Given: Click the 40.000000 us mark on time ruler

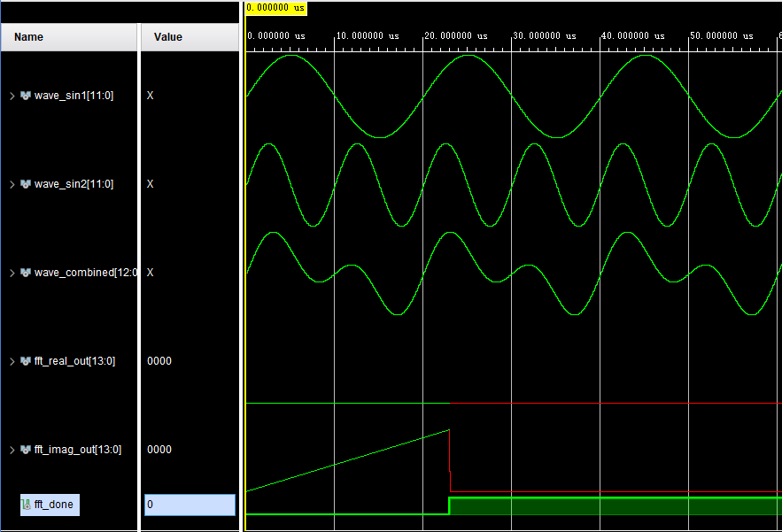Looking at the screenshot, I should [632, 36].
